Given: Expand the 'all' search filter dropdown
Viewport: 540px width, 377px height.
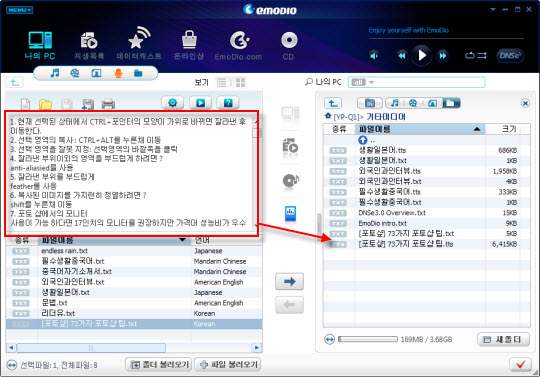Looking at the screenshot, I should (362, 82).
